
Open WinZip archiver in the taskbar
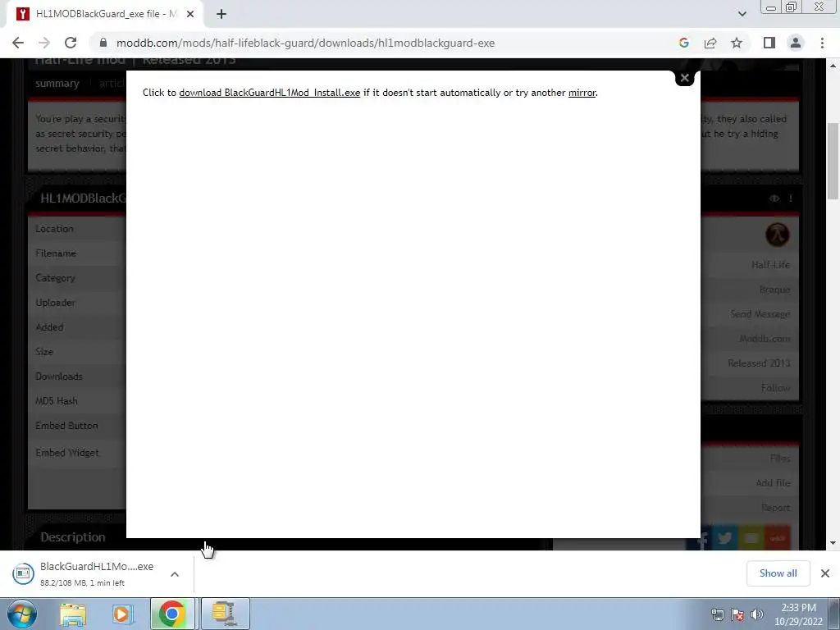tap(225, 614)
